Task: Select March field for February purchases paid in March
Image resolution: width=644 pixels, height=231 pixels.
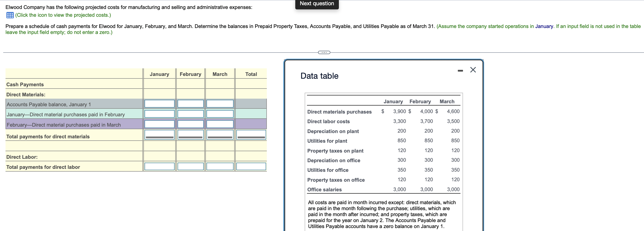Action: click(x=220, y=124)
